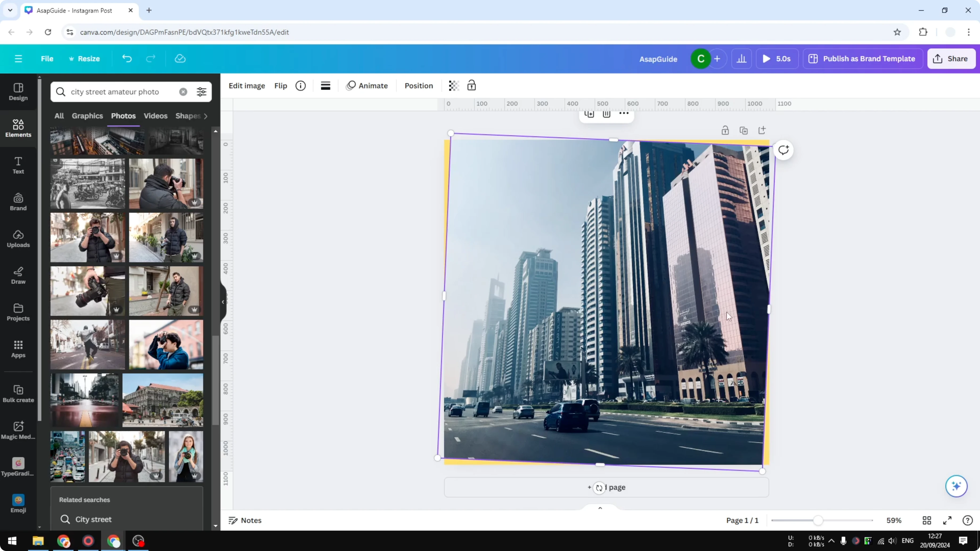
Task: Open the transparency checkerboard icon
Action: coord(454,85)
